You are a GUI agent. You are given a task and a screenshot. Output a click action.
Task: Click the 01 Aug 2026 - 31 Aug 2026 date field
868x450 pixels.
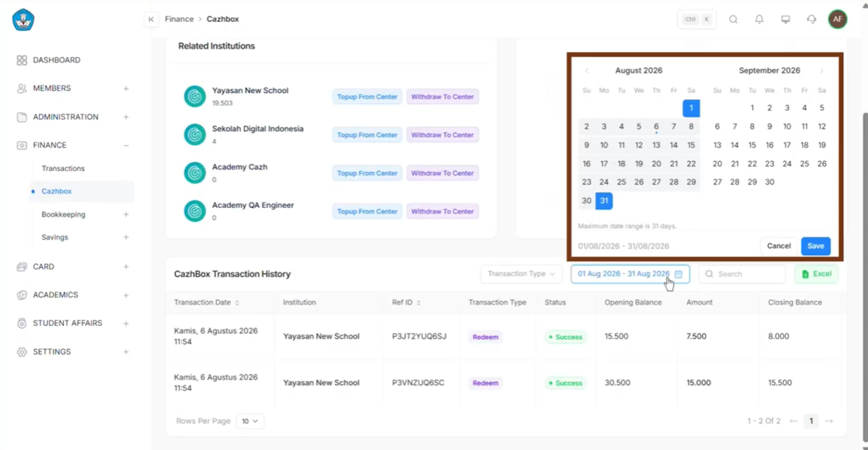coord(630,274)
